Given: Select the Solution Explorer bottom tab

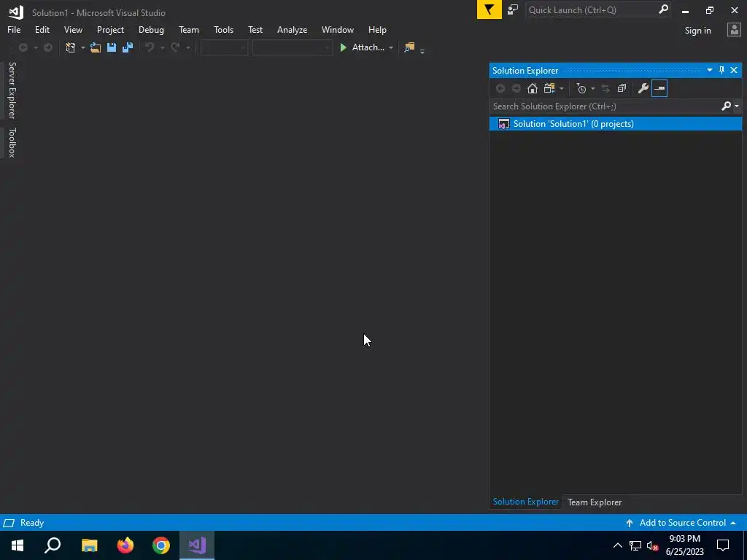Looking at the screenshot, I should (x=525, y=502).
